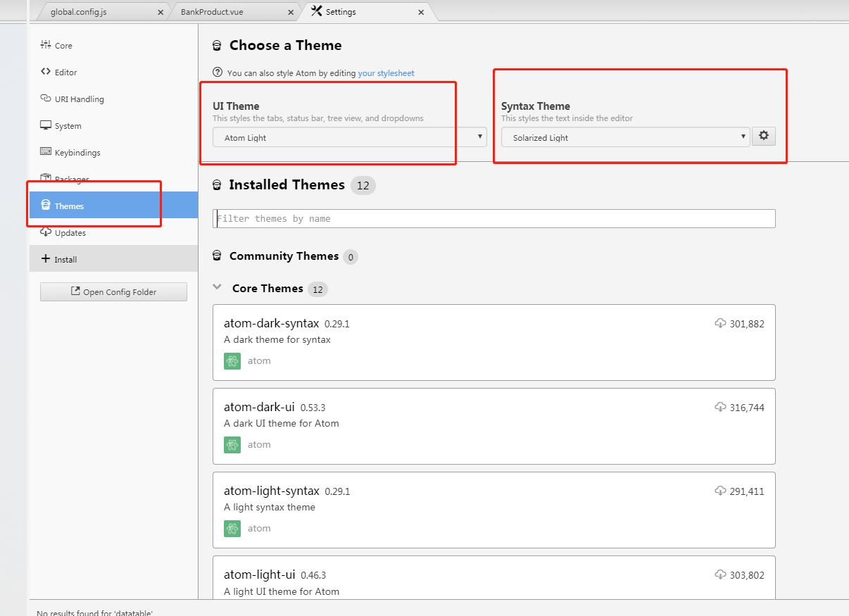Viewport: 849px width, 616px height.
Task: Click the Installed Themes count badge
Action: 363,185
